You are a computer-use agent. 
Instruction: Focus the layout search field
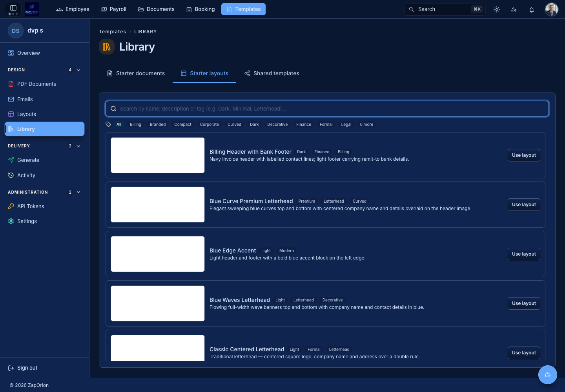click(x=327, y=109)
